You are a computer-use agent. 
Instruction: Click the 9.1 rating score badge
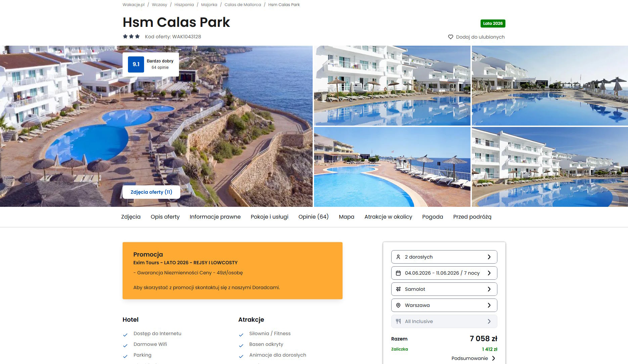[136, 64]
